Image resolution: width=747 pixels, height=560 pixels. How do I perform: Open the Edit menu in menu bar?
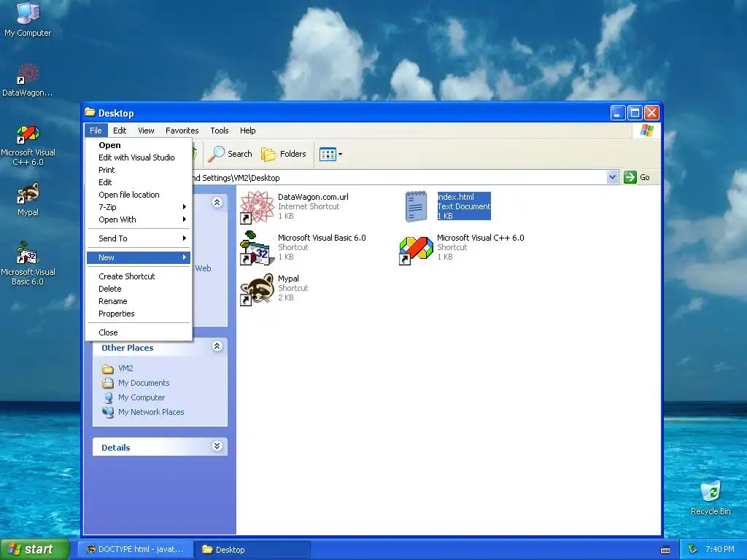click(120, 131)
